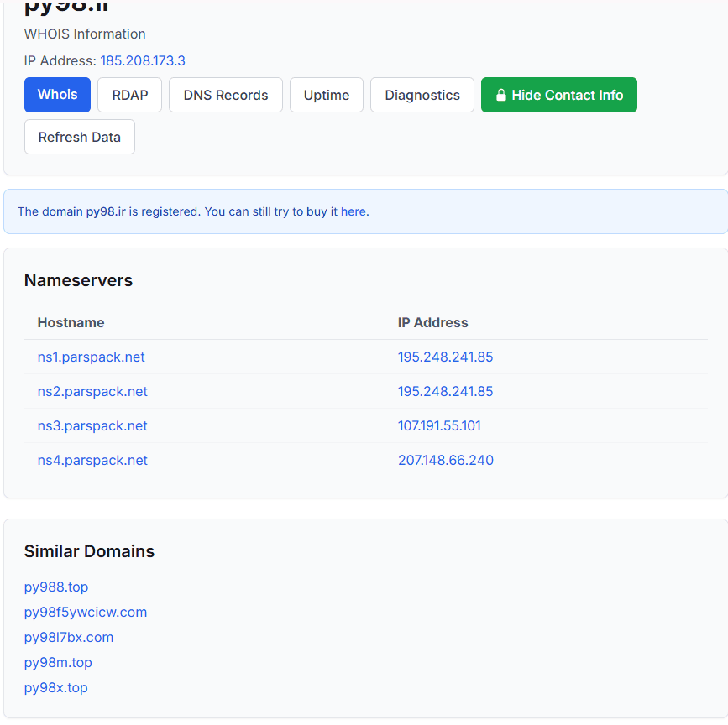Viewport: 728px width, 725px height.
Task: Click the lock icon in Hide Contact Info
Action: (500, 95)
